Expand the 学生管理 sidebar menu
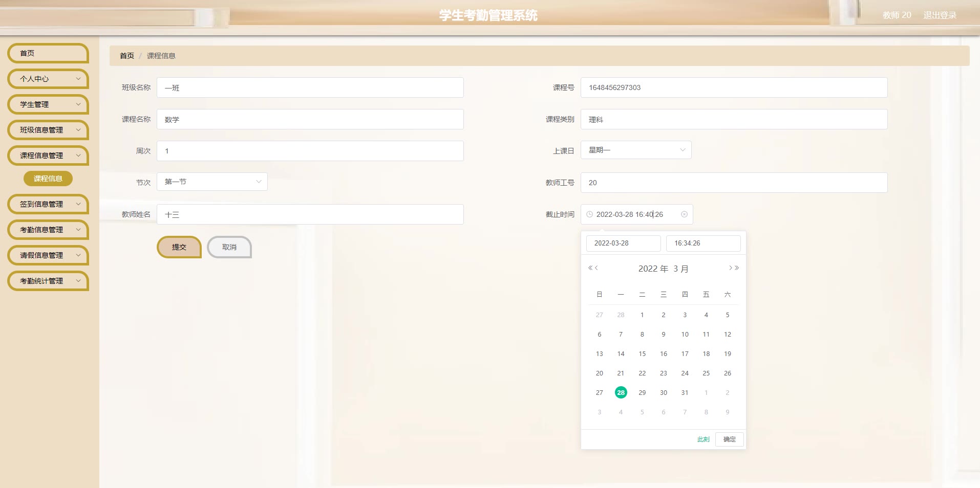The image size is (980, 488). point(48,104)
